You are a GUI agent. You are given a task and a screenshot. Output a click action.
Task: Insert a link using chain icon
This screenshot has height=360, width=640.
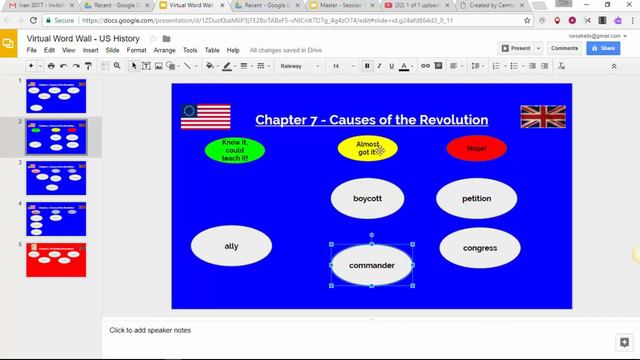click(425, 66)
